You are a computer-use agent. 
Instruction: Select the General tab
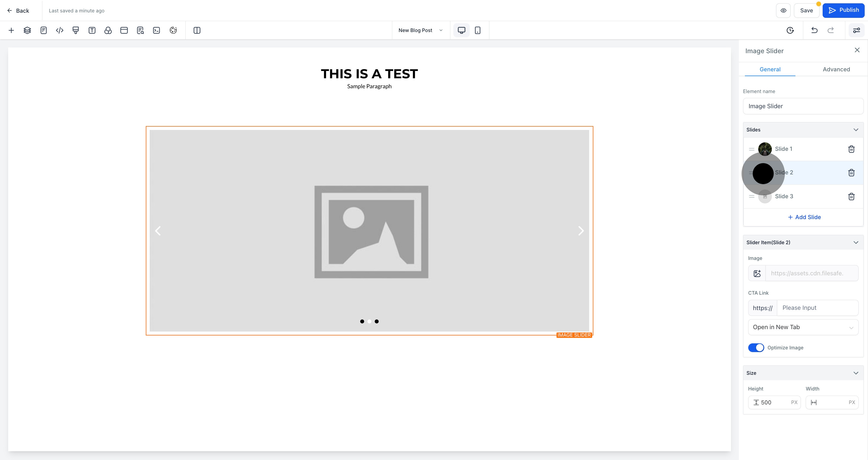(770, 70)
